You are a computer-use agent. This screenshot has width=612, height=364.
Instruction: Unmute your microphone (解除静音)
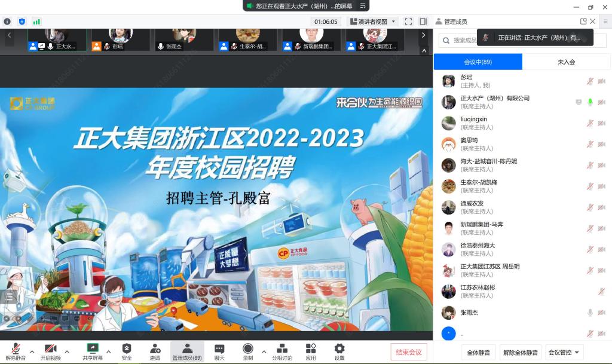pyautogui.click(x=16, y=351)
